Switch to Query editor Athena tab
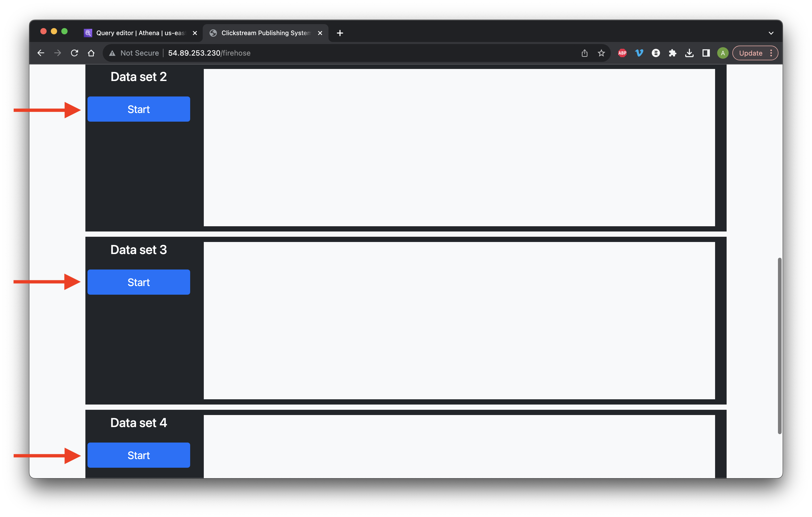Image resolution: width=812 pixels, height=517 pixels. coord(140,33)
